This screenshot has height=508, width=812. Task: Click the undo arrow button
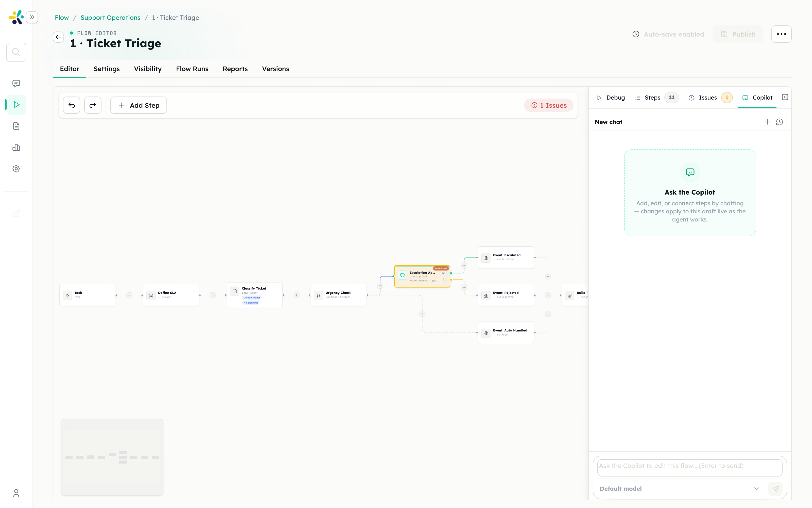tap(72, 105)
